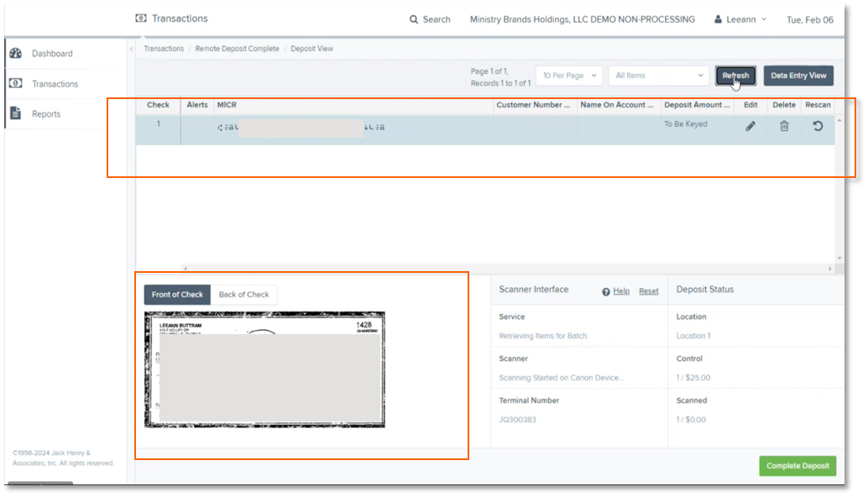Open Transactions in the left sidebar
This screenshot has width=868, height=497.
[55, 84]
